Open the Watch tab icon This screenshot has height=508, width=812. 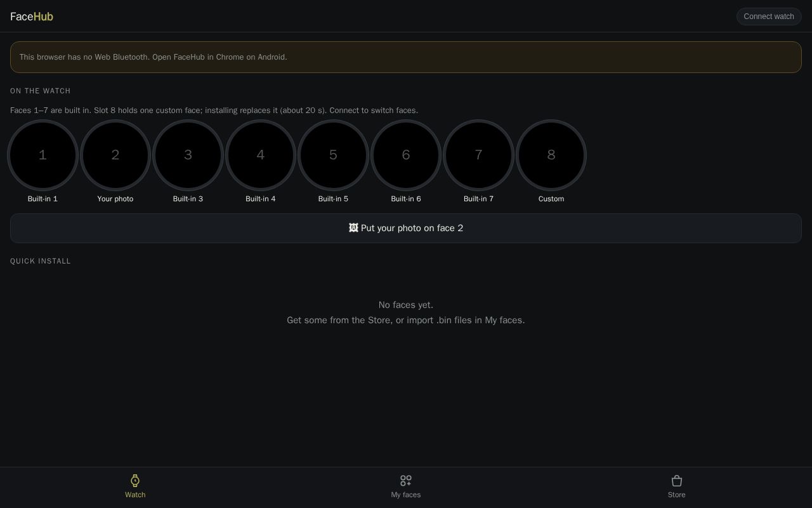point(135,481)
